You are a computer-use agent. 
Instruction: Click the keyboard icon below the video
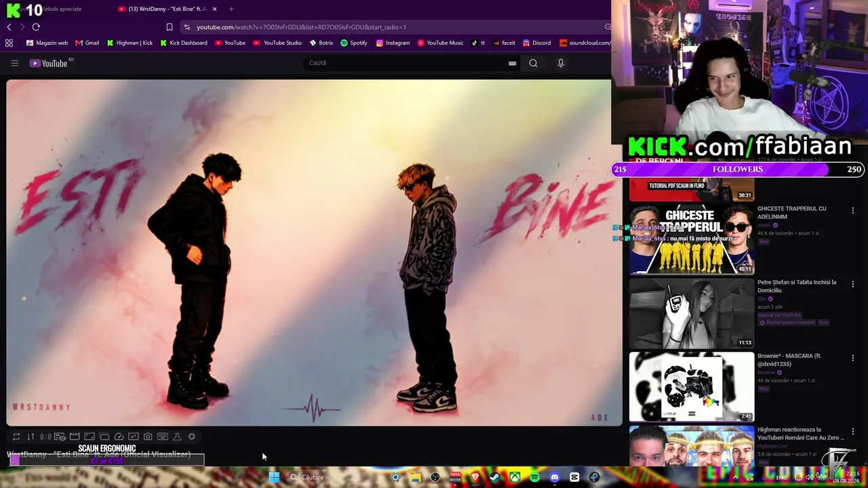click(163, 437)
